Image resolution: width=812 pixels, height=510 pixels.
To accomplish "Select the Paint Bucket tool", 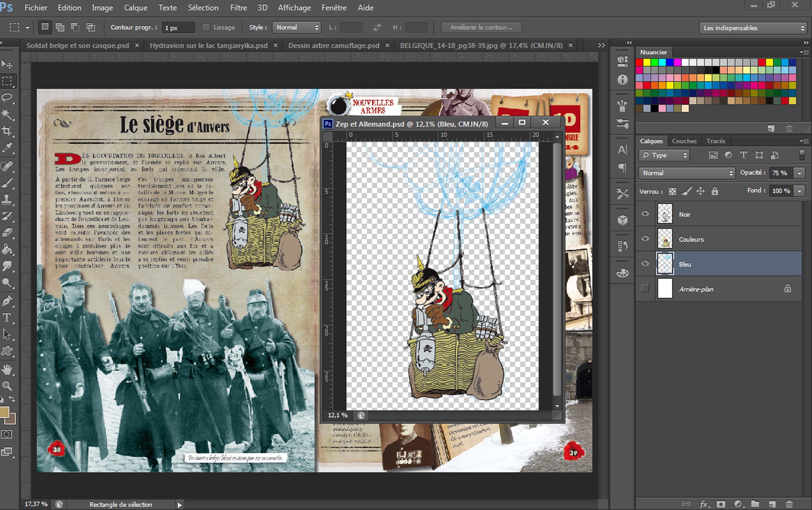I will coord(7,249).
